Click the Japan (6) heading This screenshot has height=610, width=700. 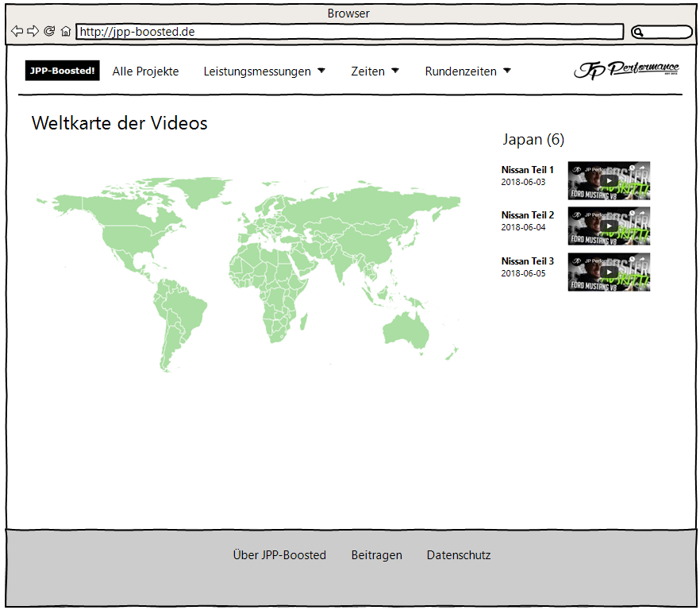pos(533,139)
